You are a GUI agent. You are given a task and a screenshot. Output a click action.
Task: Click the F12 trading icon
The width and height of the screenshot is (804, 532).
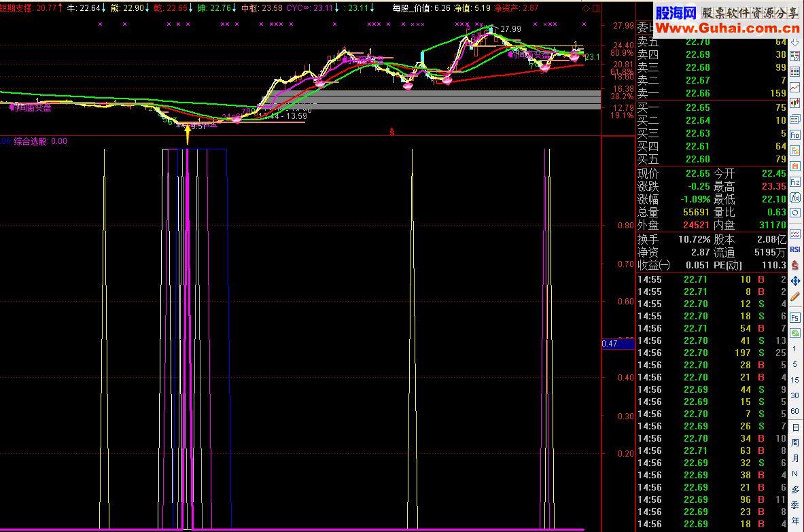pos(794,182)
